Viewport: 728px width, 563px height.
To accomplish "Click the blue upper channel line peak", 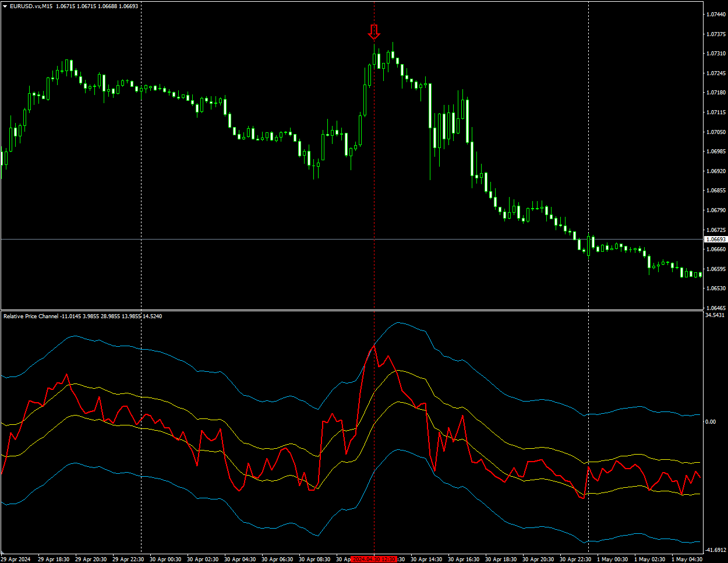I will 399,323.
